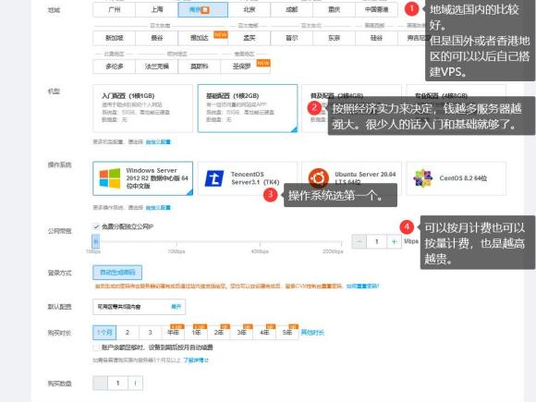
Task: Select 2 months purchase duration
Action: 128,332
